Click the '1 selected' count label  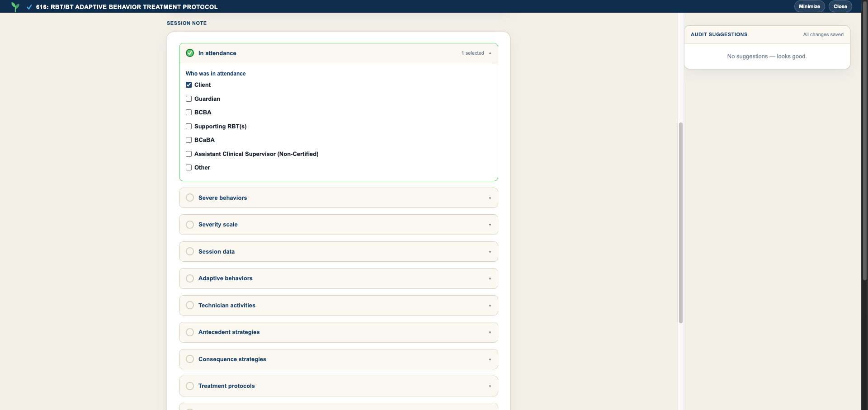coord(472,53)
